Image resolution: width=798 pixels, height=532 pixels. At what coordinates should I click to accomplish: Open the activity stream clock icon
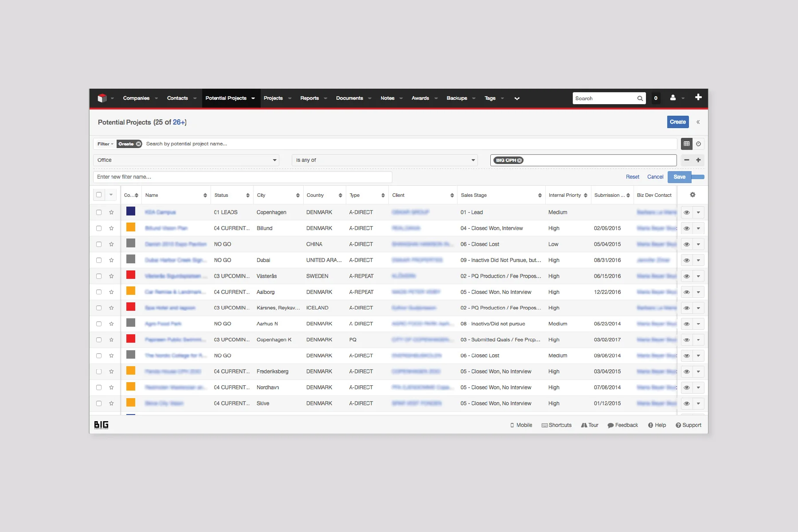tap(698, 144)
